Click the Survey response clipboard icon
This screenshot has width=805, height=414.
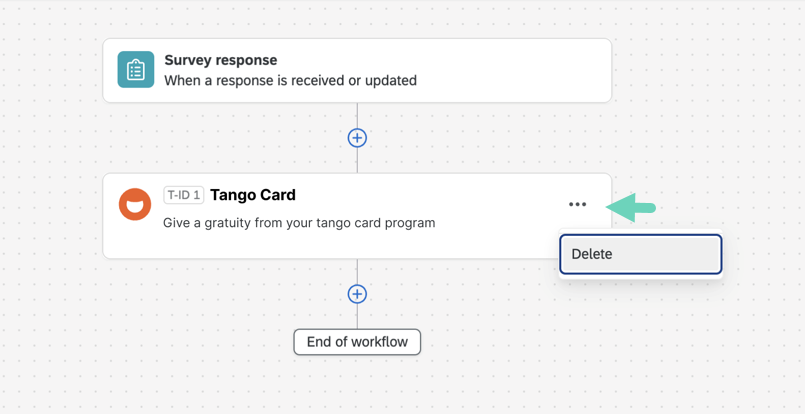tap(136, 69)
